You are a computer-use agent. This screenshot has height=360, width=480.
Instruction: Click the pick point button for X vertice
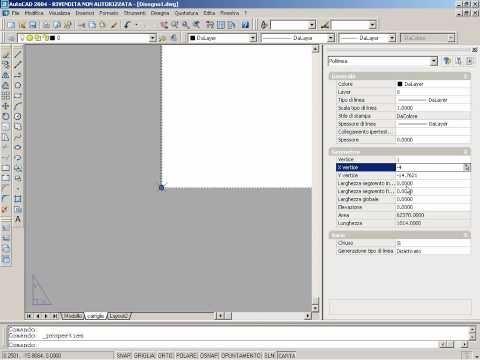tap(467, 167)
